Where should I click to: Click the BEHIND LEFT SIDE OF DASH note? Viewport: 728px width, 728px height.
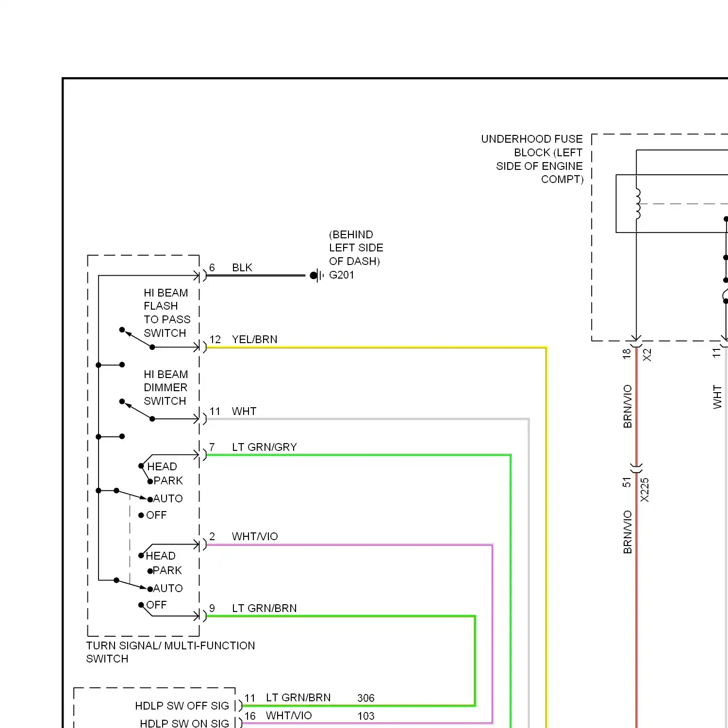(x=356, y=248)
